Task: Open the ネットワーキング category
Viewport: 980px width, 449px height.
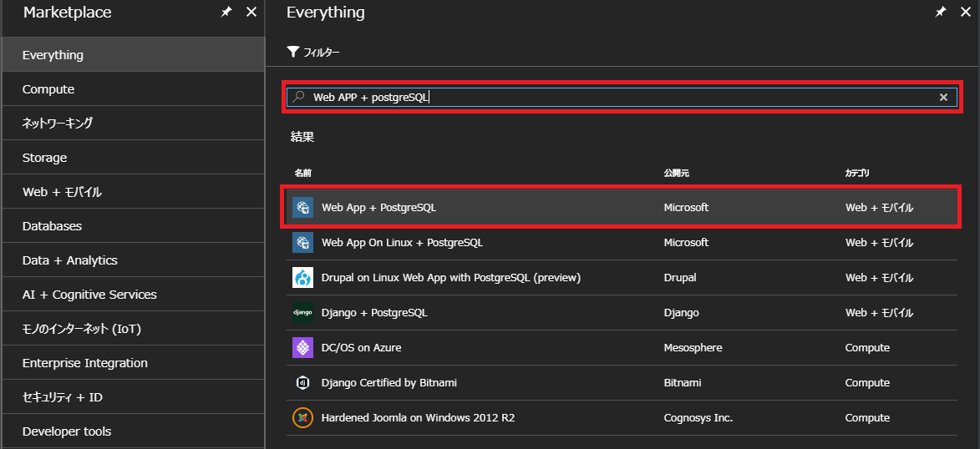Action: point(133,123)
